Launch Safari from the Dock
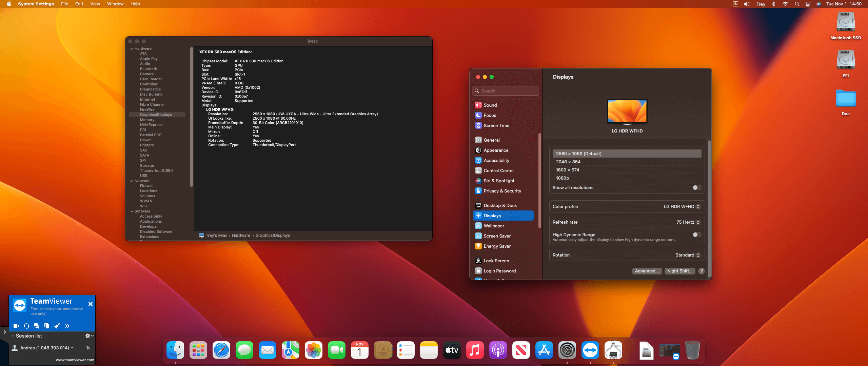This screenshot has height=366, width=868. click(221, 350)
